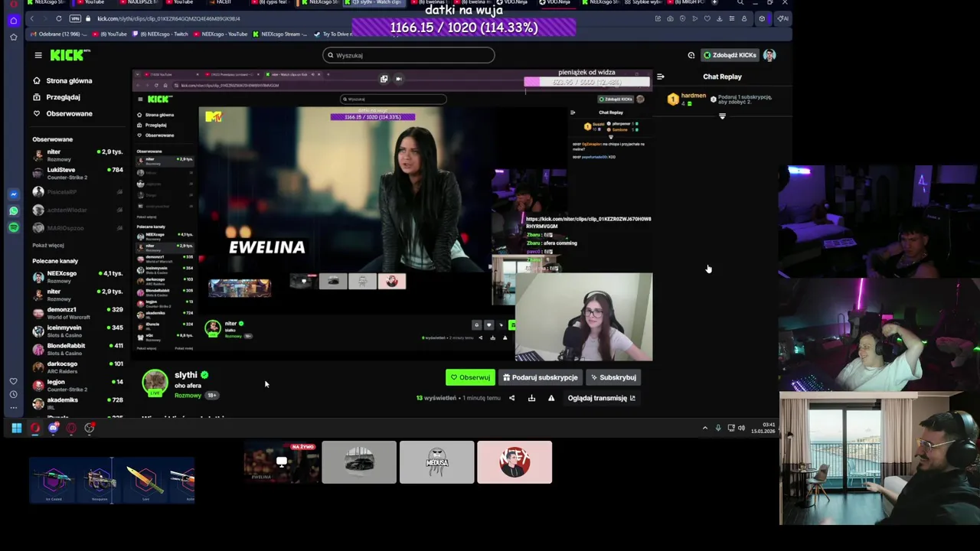Open the Rozmowy category link under slythi
980x551 pixels.
[x=188, y=396]
